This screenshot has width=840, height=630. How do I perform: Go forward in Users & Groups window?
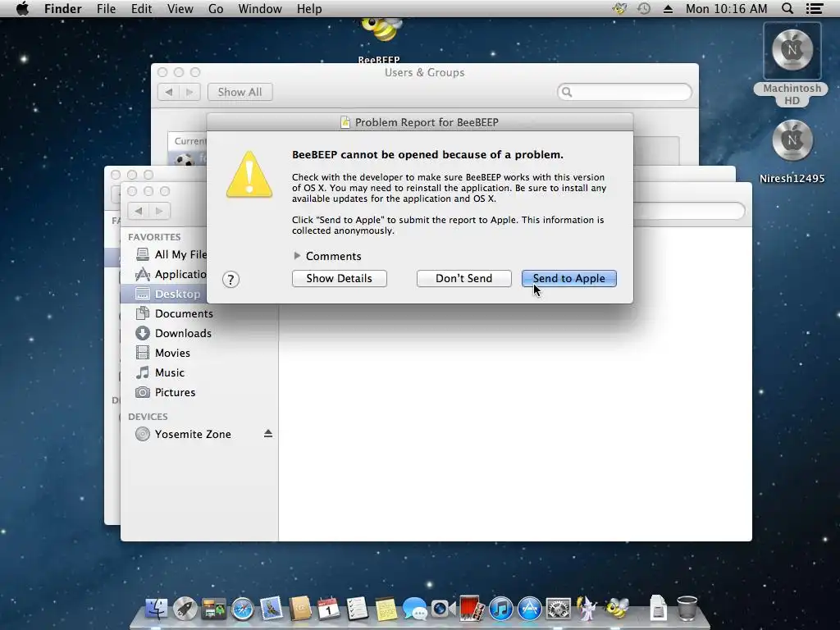click(189, 92)
